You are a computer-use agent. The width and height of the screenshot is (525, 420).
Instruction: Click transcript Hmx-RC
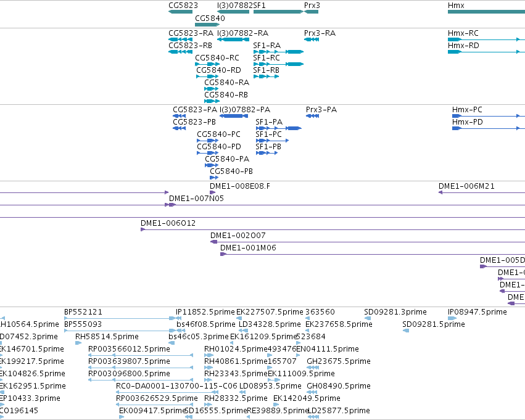point(463,33)
